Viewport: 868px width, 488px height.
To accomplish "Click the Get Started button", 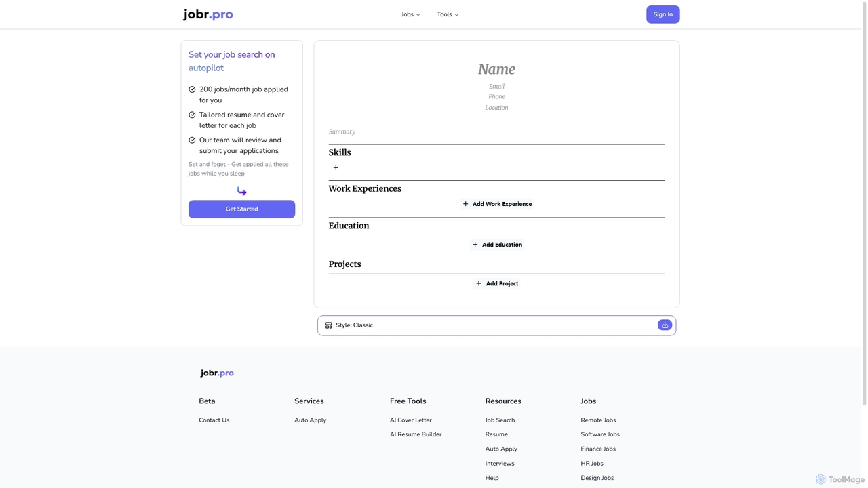I will [241, 209].
